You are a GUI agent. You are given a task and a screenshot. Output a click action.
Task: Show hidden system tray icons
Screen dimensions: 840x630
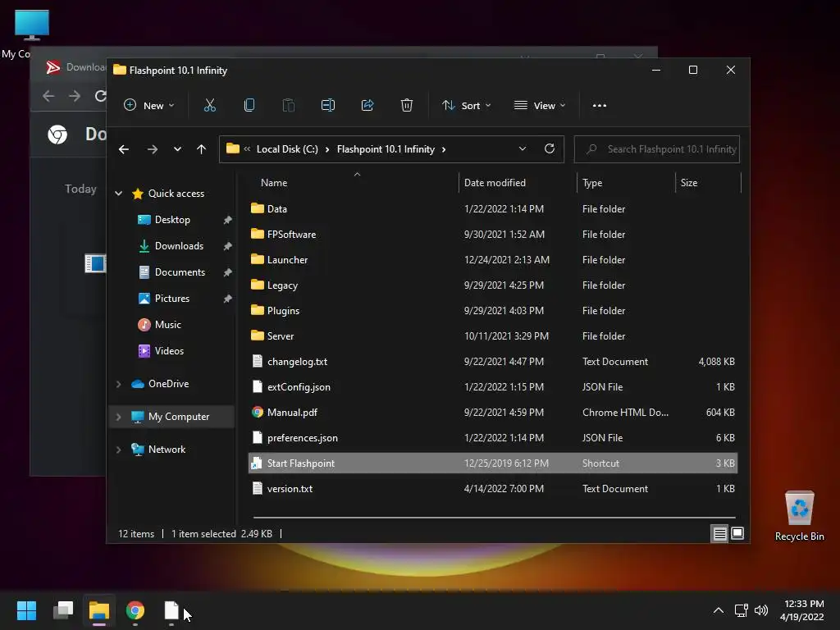719,610
